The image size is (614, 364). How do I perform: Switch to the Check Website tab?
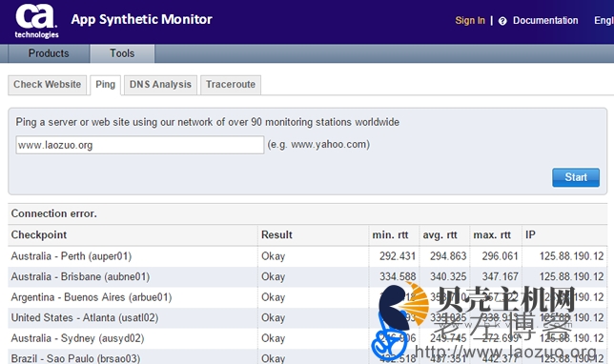(x=47, y=85)
